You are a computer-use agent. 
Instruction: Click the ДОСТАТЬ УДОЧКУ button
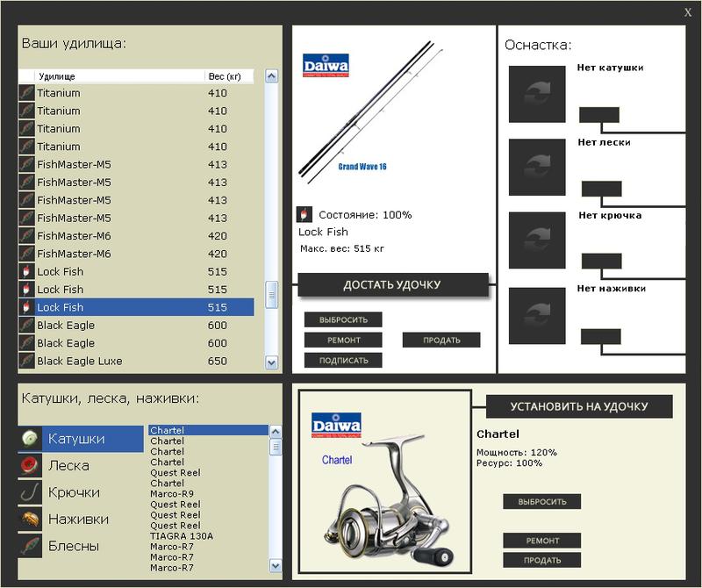click(392, 285)
